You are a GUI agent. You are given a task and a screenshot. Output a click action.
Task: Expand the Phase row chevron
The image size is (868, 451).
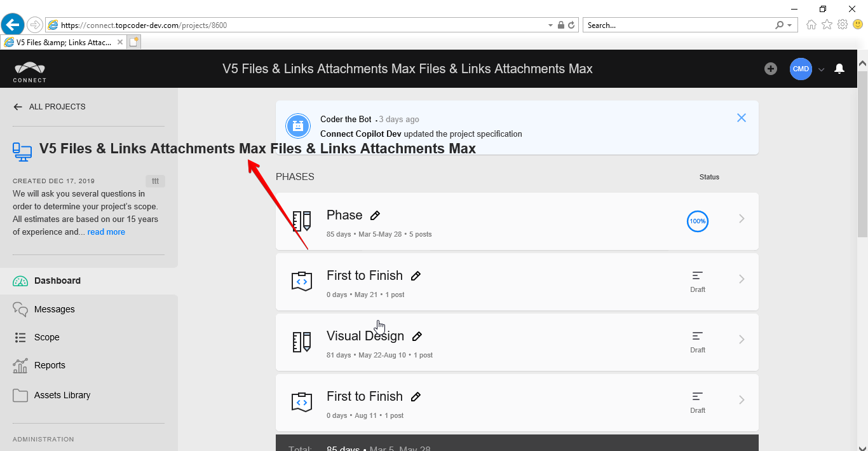click(742, 219)
